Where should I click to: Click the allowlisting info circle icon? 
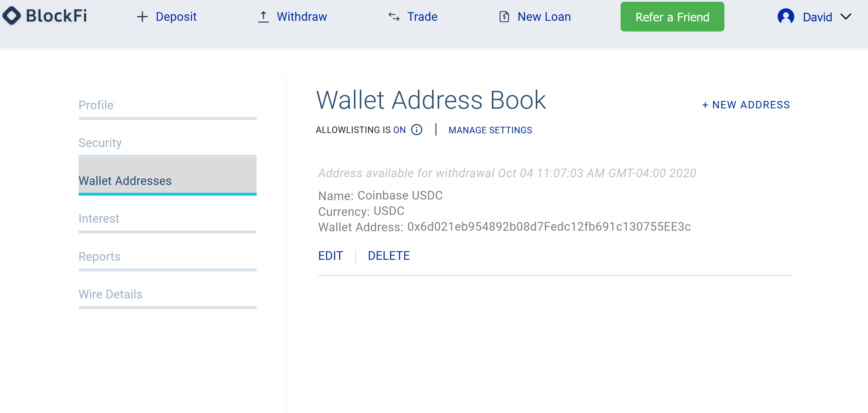click(x=417, y=130)
